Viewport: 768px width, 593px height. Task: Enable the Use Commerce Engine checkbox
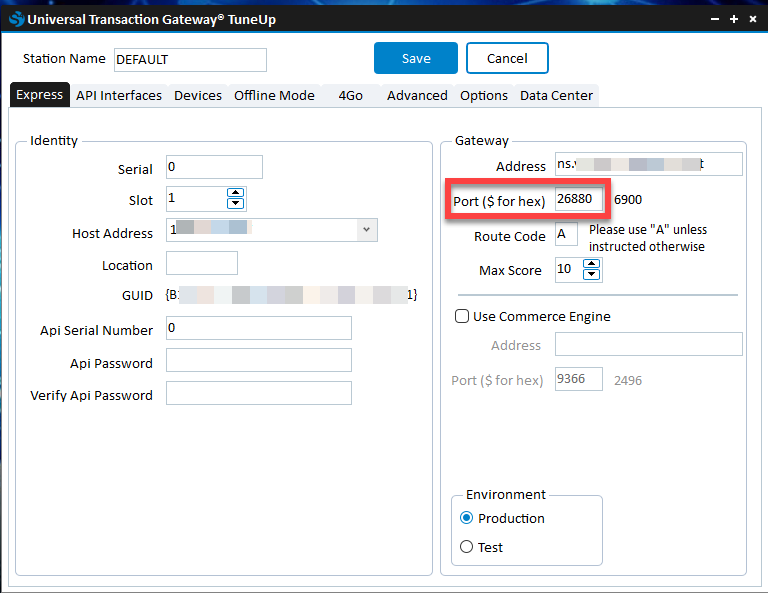click(462, 316)
